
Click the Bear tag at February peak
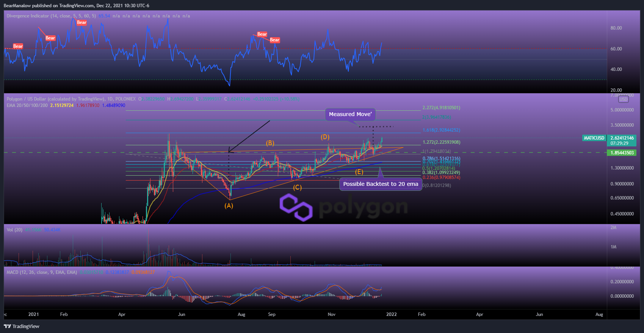pos(82,22)
